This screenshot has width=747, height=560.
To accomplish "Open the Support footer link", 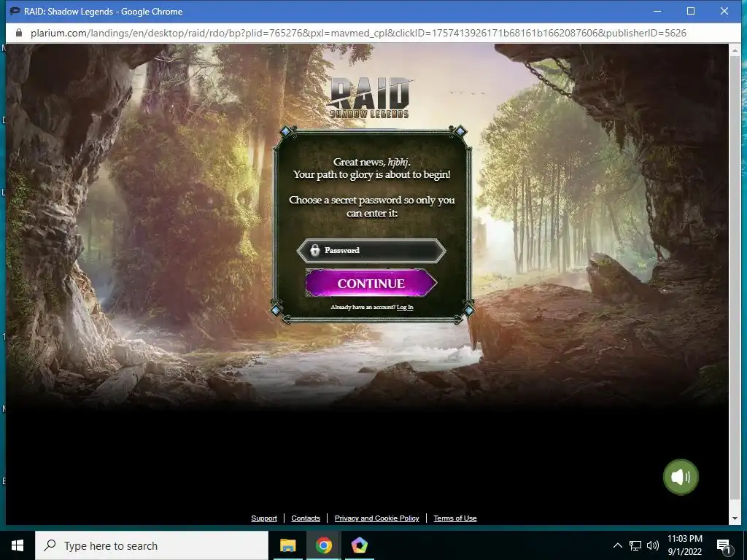I will [264, 518].
